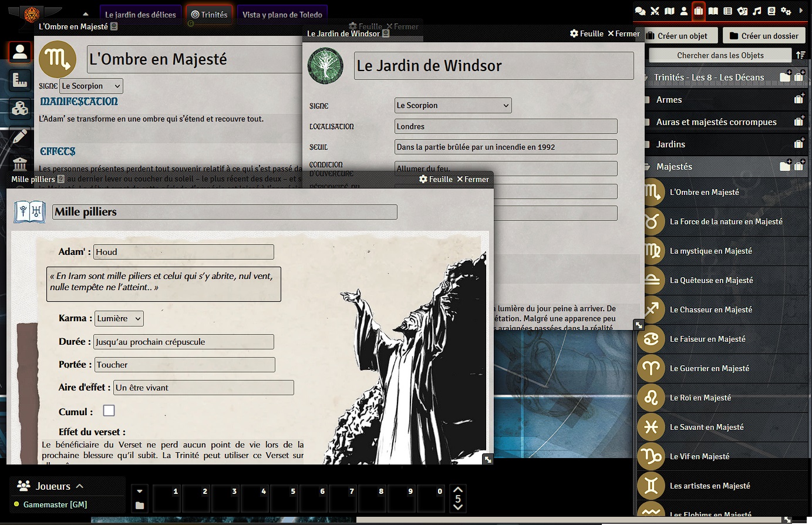Click the Créer un dossier button

[764, 36]
